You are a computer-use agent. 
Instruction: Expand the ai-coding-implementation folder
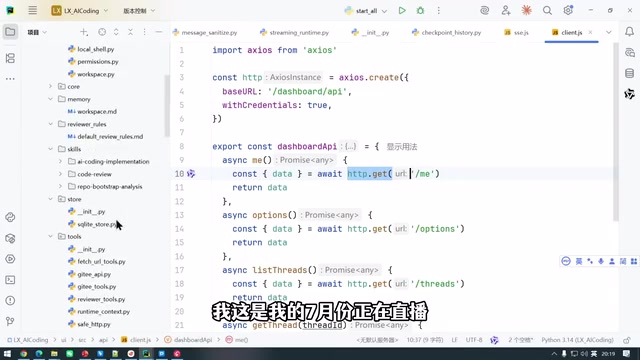[x=60, y=161]
